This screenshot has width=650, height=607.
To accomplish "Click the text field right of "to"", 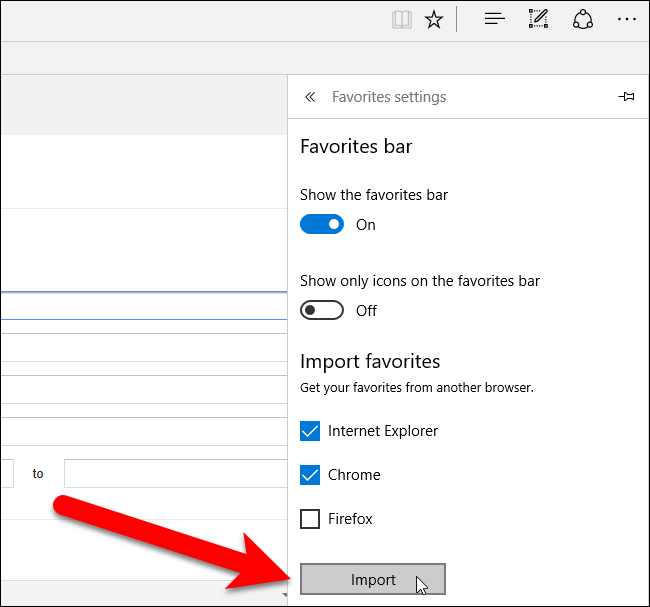I will tap(175, 473).
